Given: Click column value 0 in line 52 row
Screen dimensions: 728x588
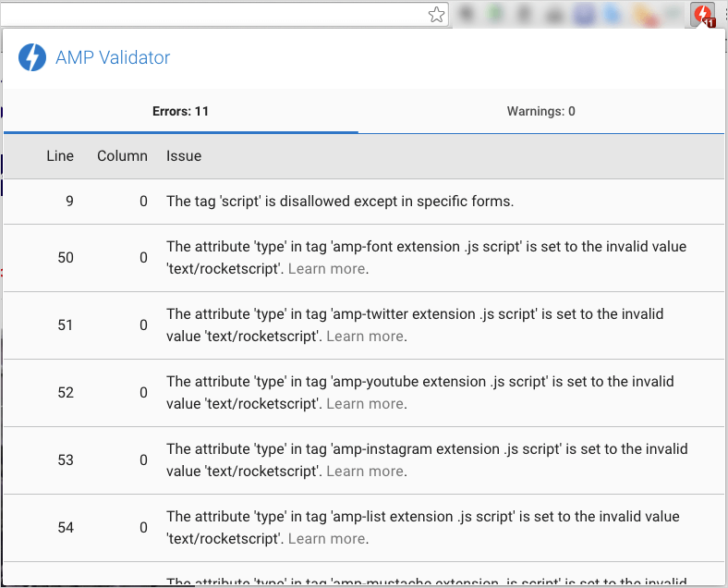Looking at the screenshot, I should pyautogui.click(x=143, y=393).
